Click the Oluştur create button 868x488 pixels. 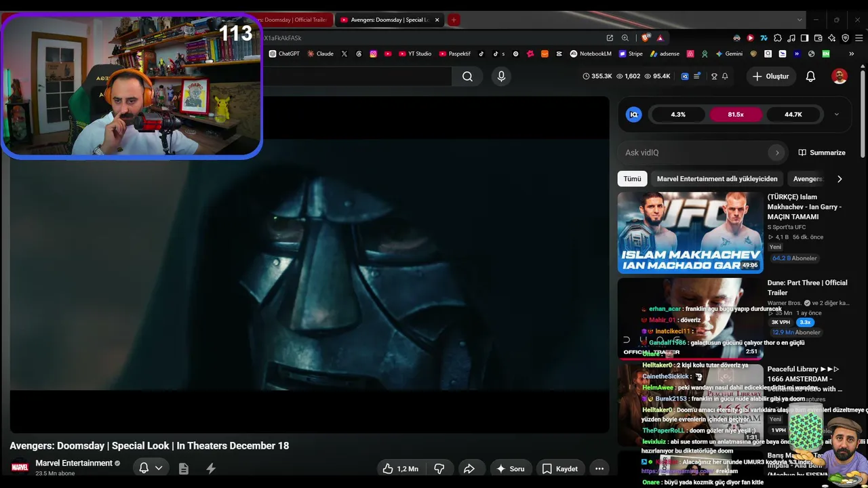click(x=770, y=77)
